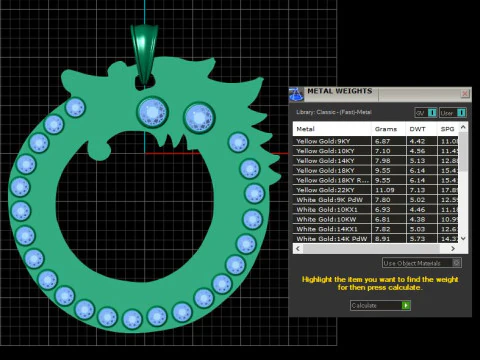480x360 pixels.
Task: Click the 5.73 DWT value
Action: pyautogui.click(x=417, y=239)
